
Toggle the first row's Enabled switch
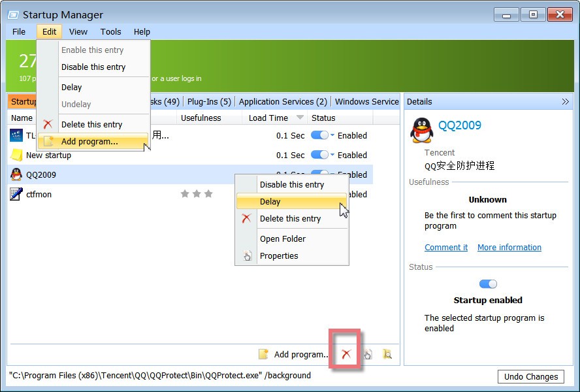(x=319, y=135)
